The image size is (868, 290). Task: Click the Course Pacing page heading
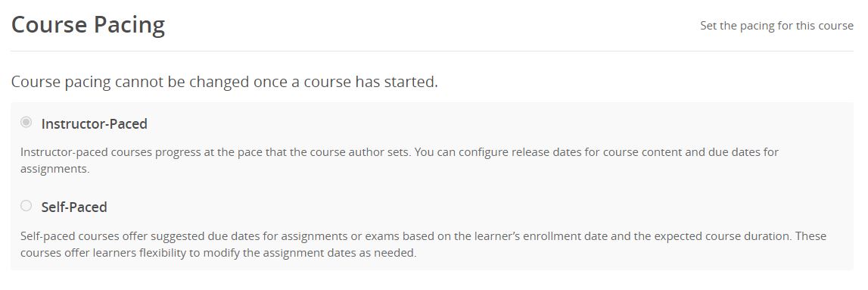[88, 26]
